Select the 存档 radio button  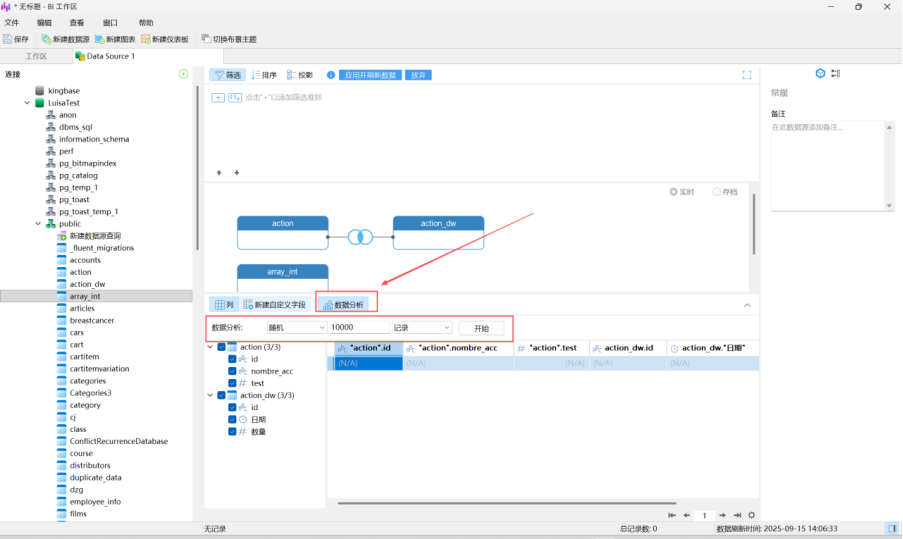coord(717,191)
